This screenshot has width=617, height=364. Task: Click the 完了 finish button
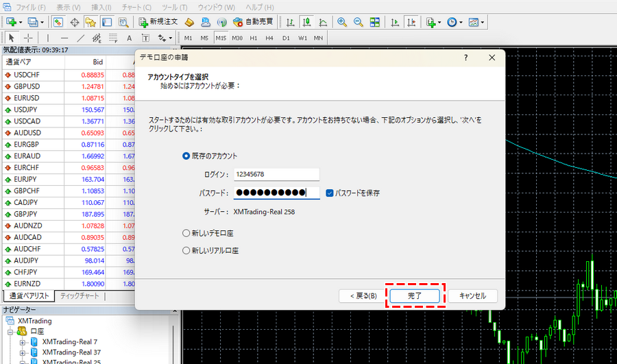click(x=415, y=296)
